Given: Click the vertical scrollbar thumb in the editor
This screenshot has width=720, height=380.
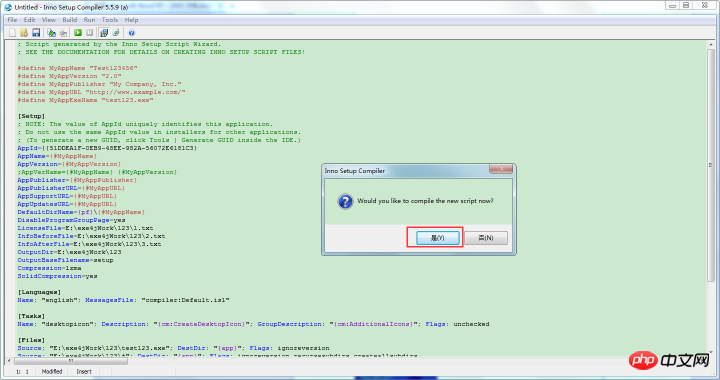Looking at the screenshot, I should (x=710, y=165).
